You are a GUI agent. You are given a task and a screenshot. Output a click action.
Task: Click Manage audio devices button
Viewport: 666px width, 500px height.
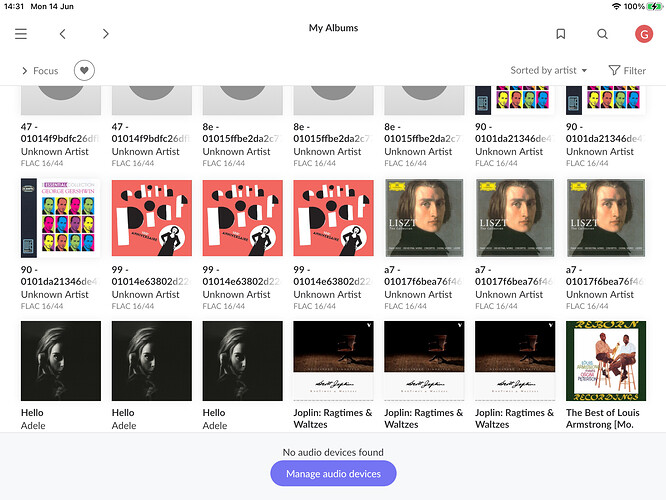pos(333,473)
